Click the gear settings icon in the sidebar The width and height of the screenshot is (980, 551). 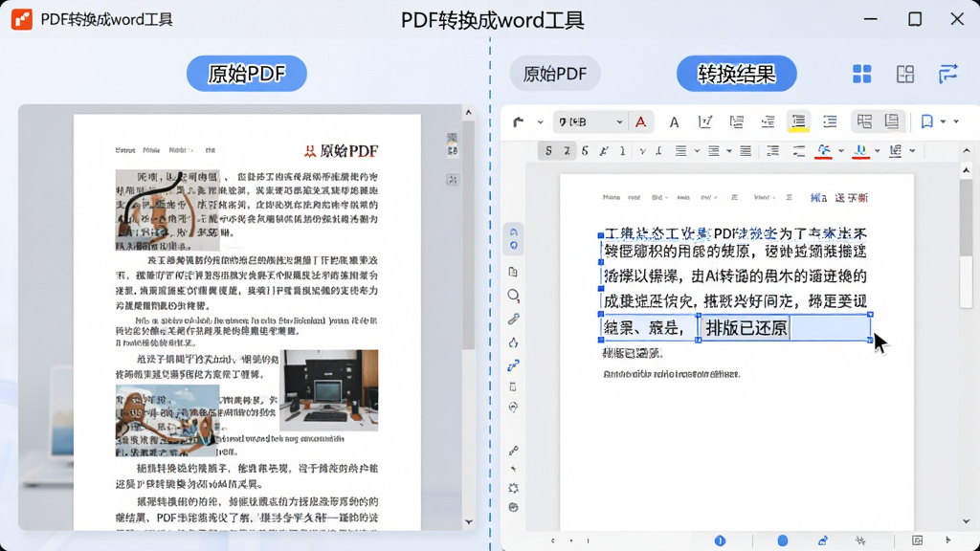click(x=513, y=488)
